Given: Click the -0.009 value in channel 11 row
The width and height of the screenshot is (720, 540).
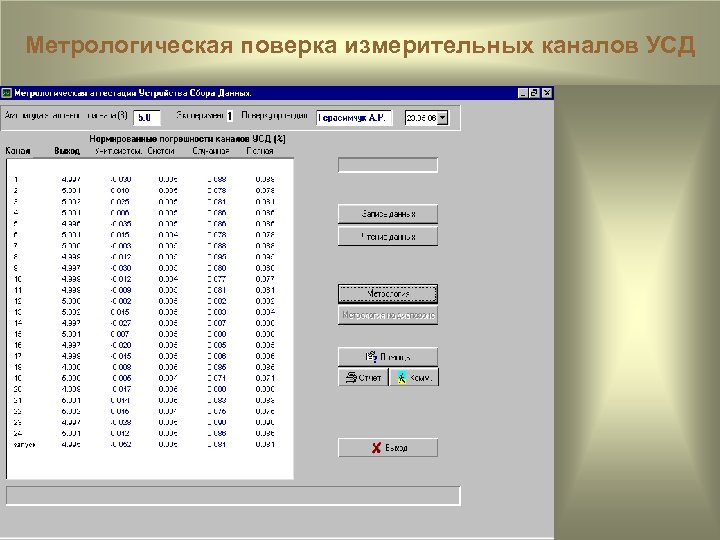Looking at the screenshot, I should point(121,290).
